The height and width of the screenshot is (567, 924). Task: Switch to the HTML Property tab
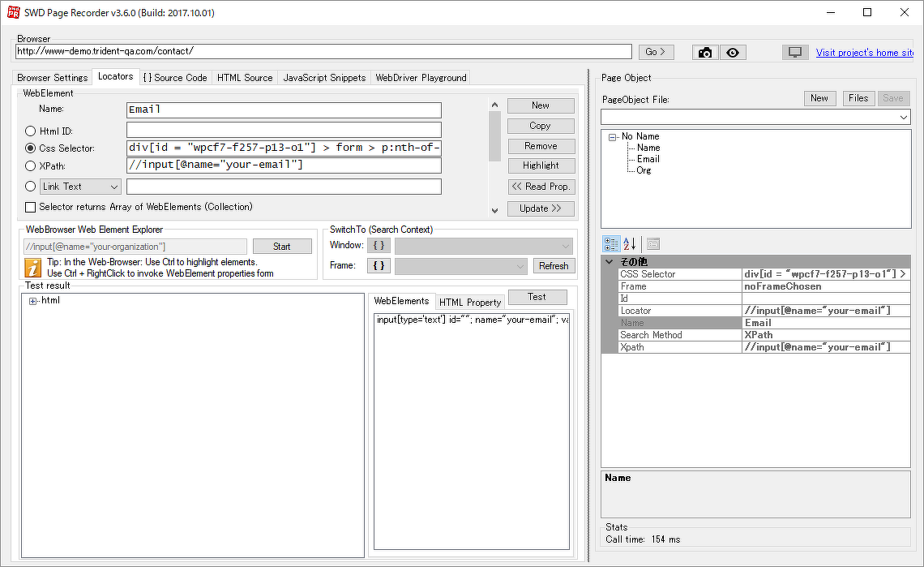point(470,301)
